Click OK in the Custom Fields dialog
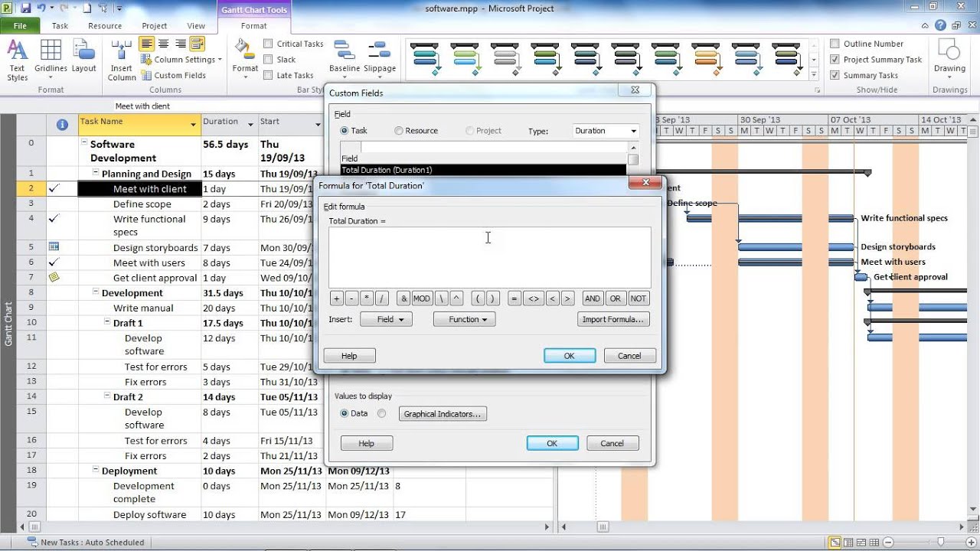 [x=552, y=443]
